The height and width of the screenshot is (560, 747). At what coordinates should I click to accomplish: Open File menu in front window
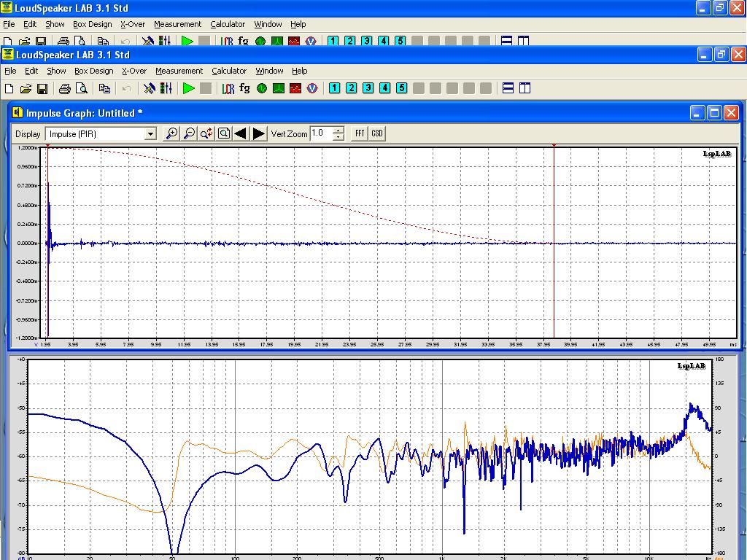(10, 71)
